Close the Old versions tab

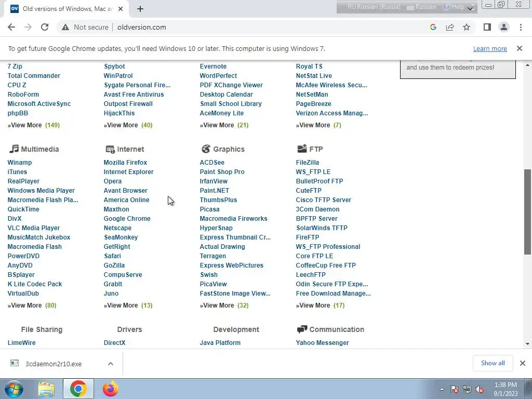tap(121, 9)
